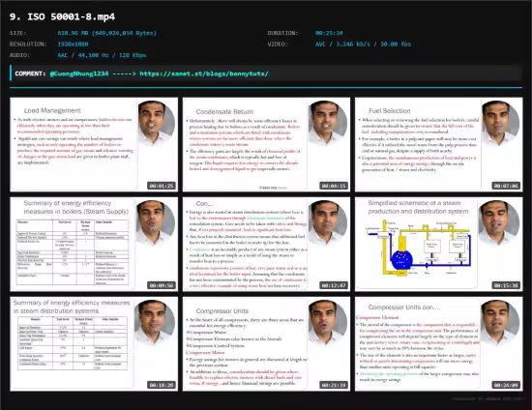Click the @CuongNhung1234 username in comment
Viewport: 532px width, 410px height.
click(79, 73)
